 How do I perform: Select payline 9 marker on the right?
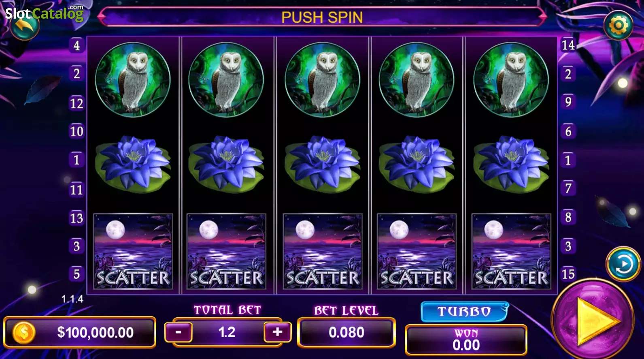(568, 102)
